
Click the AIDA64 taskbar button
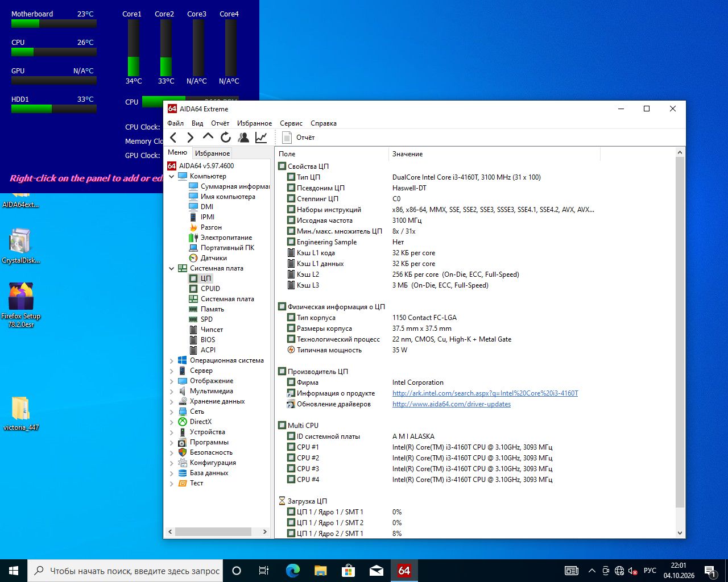tap(404, 571)
